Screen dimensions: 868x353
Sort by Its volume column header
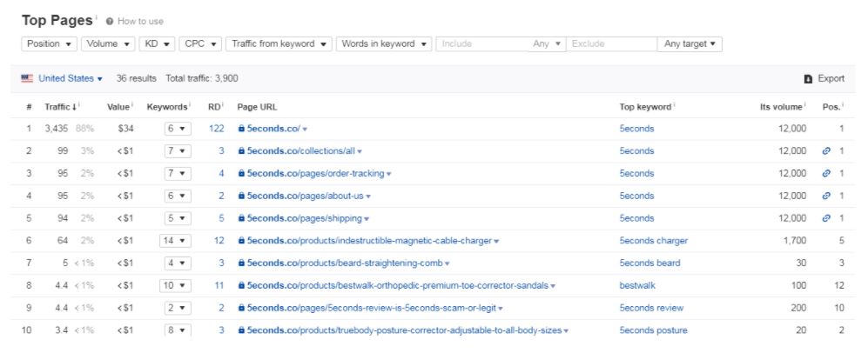coord(779,107)
